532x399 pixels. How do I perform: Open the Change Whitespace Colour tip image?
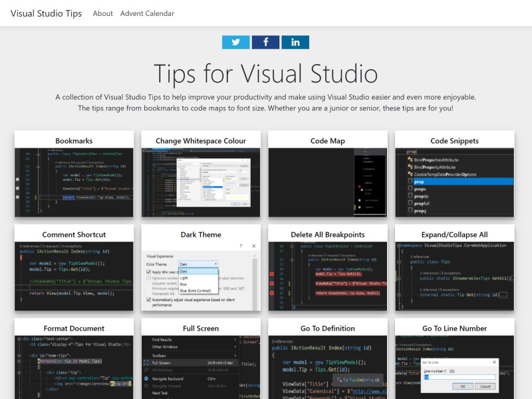click(201, 182)
